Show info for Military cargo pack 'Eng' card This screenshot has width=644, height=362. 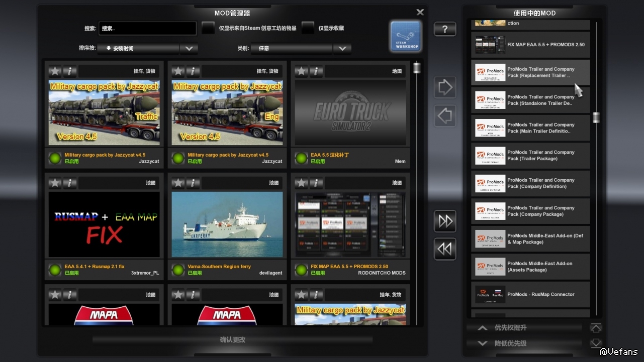193,71
